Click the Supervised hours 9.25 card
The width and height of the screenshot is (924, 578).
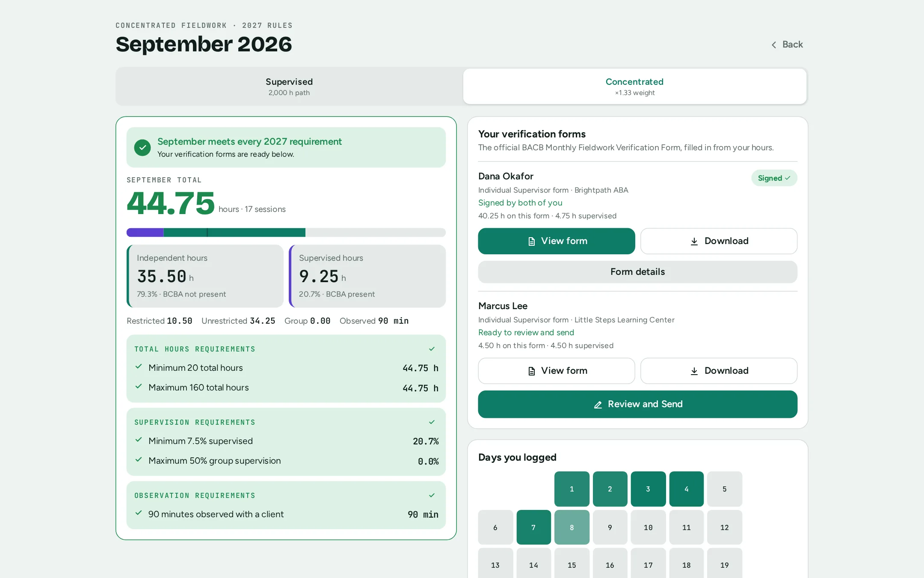point(367,276)
